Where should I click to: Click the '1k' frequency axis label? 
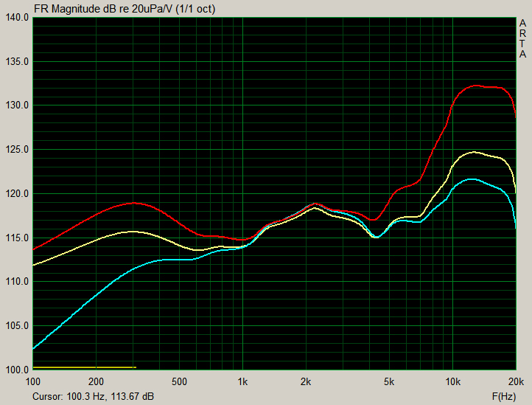pyautogui.click(x=242, y=382)
